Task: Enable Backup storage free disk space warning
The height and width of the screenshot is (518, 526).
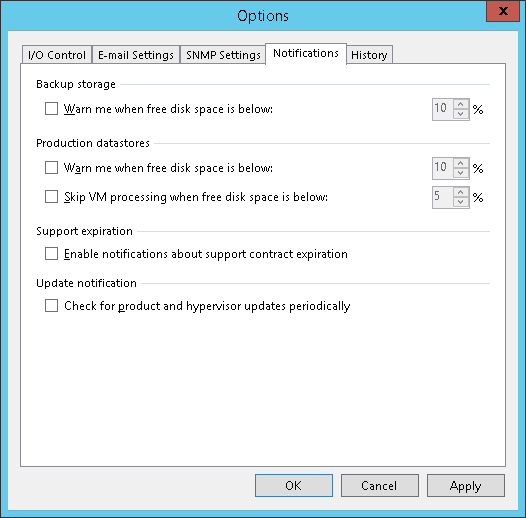Action: (x=51, y=109)
